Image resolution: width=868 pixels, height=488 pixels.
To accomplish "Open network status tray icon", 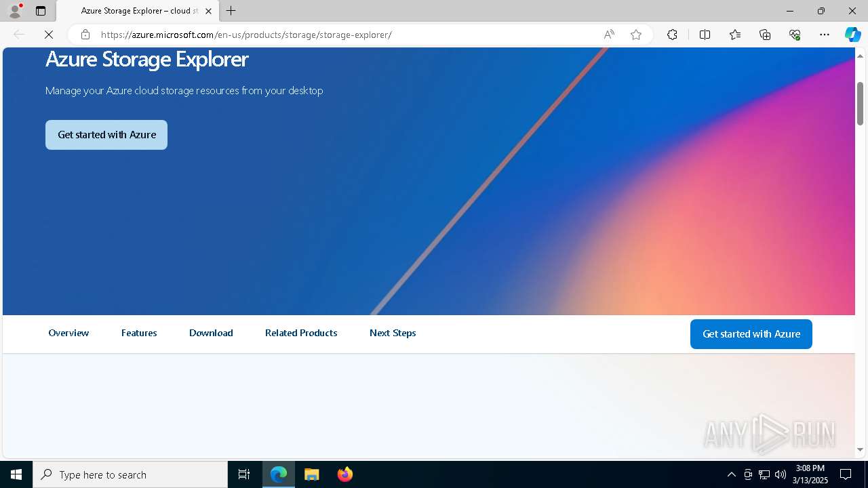I will click(x=764, y=474).
